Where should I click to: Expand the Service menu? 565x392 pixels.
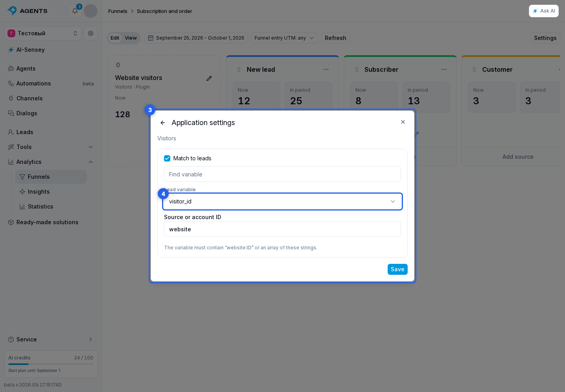51,339
